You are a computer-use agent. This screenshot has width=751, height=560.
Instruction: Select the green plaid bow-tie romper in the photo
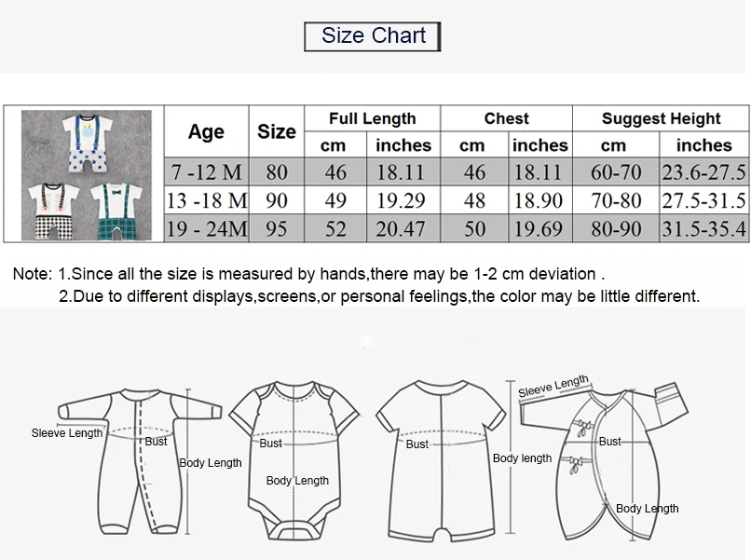tap(116, 212)
